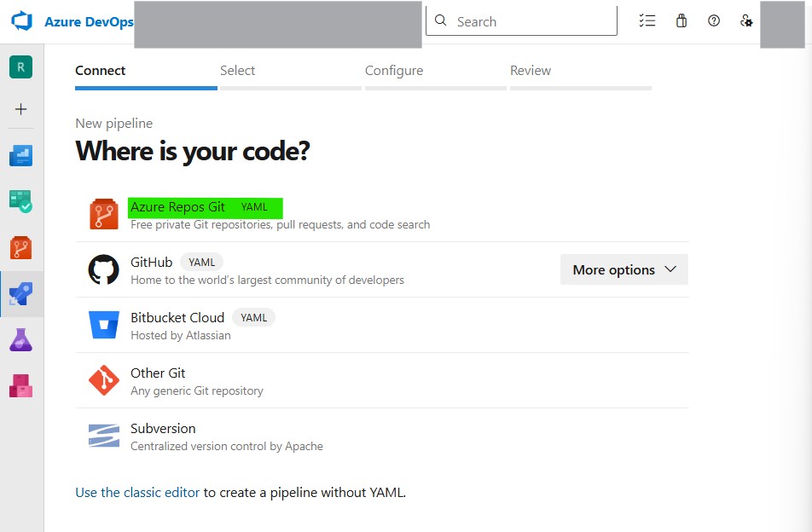
Task: Click the YAML badge beside Bitbucket Cloud
Action: point(254,317)
